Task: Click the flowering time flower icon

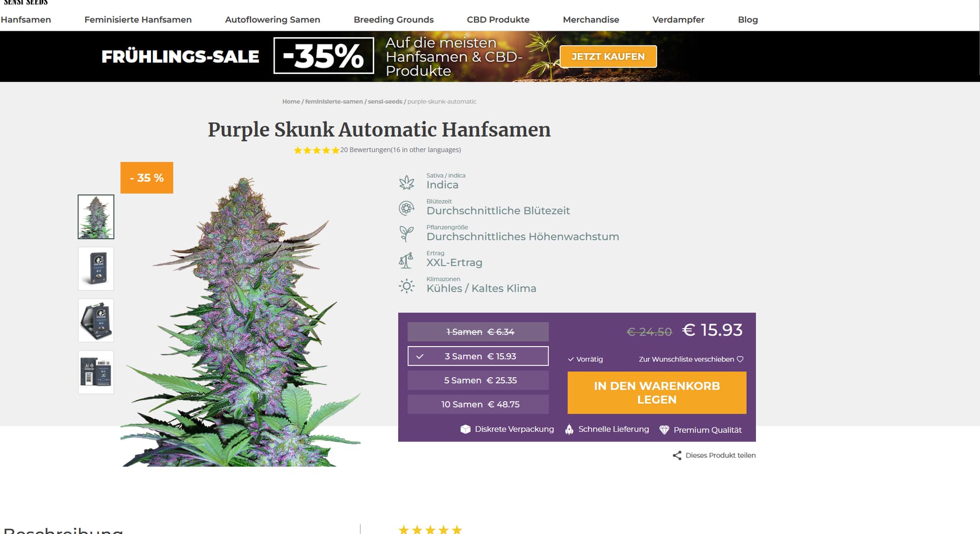Action: point(406,208)
